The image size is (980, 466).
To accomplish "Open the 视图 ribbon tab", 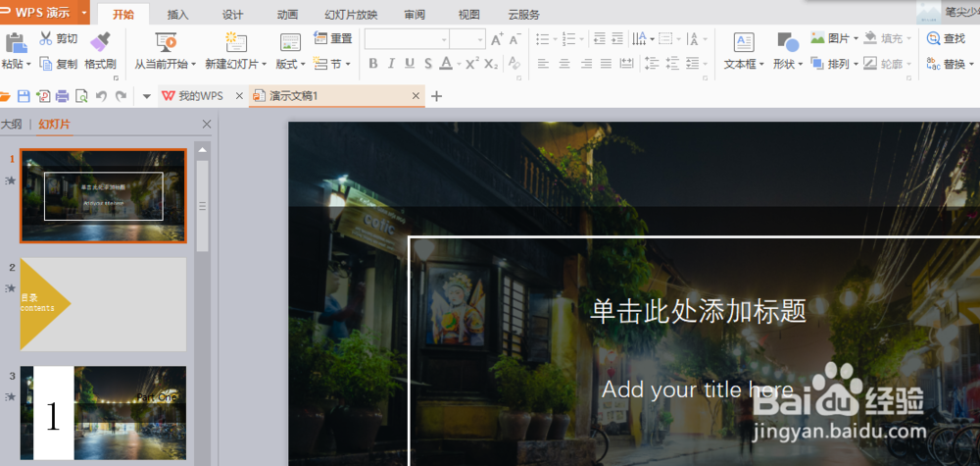I will tap(468, 15).
